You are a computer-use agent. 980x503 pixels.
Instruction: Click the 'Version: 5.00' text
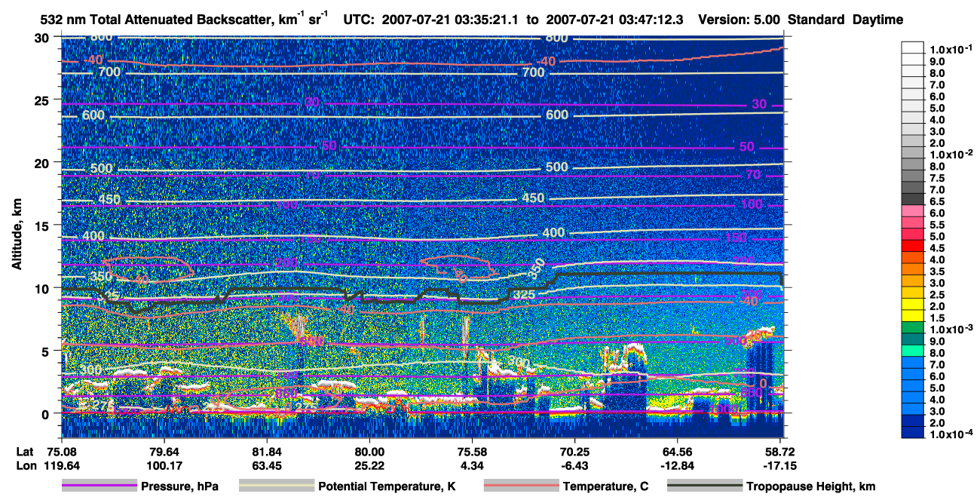737,20
